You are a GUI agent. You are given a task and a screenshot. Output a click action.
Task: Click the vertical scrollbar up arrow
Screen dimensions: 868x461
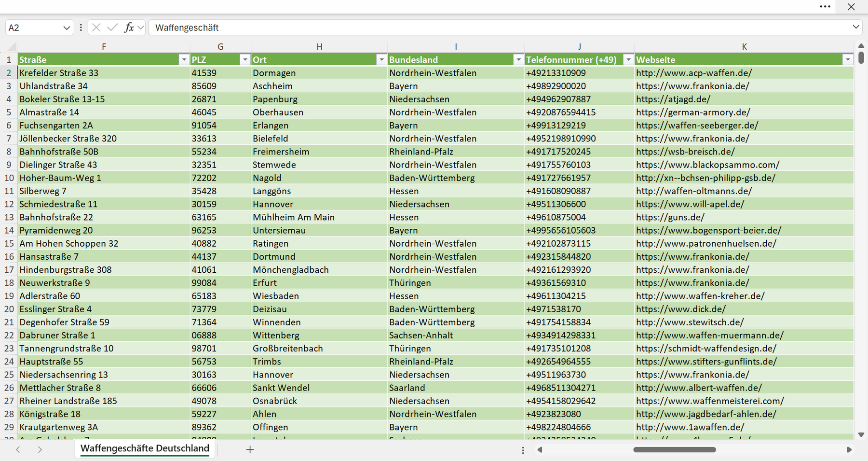click(861, 46)
